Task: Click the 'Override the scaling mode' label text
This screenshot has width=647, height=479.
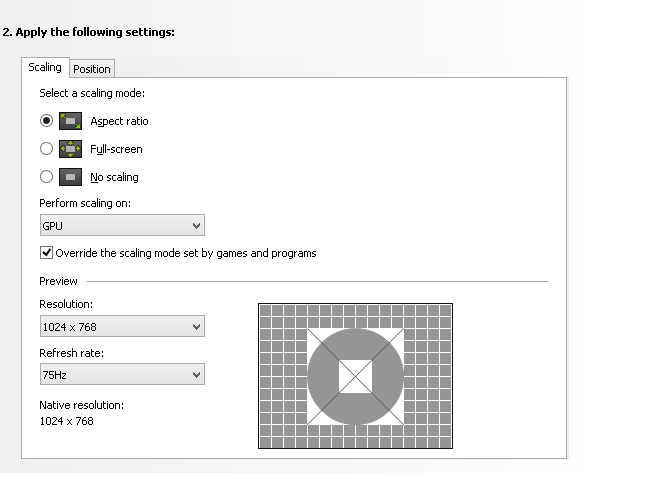Action: [186, 253]
